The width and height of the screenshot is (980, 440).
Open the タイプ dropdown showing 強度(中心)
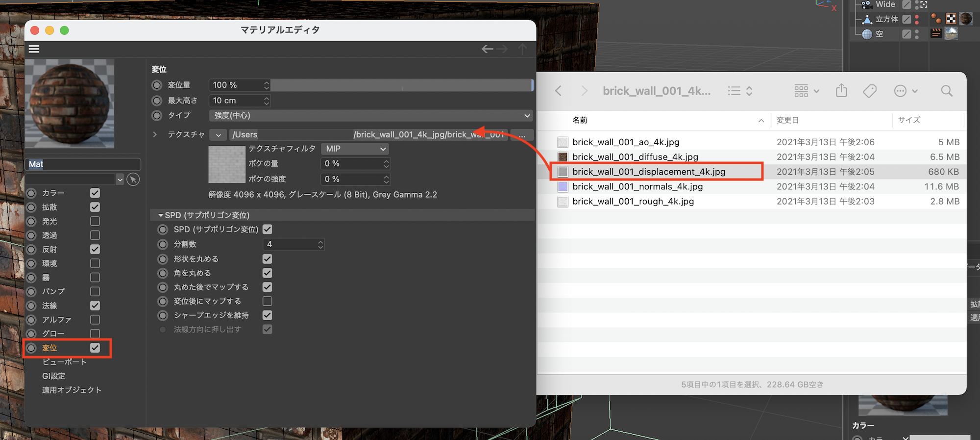[x=371, y=115]
